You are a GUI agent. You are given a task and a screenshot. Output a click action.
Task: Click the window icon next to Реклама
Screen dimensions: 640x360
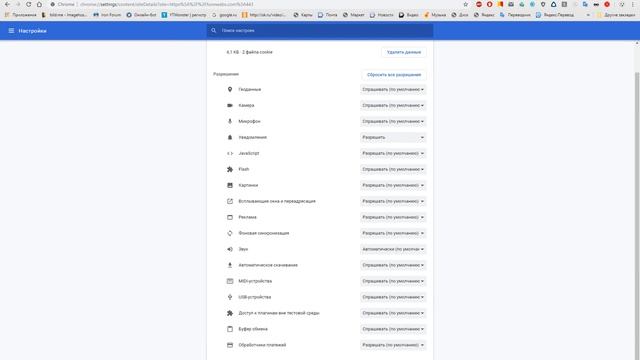pyautogui.click(x=230, y=217)
